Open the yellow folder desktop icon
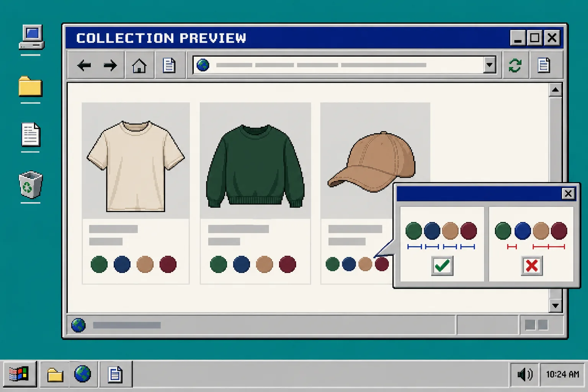The width and height of the screenshot is (588, 392). point(30,86)
